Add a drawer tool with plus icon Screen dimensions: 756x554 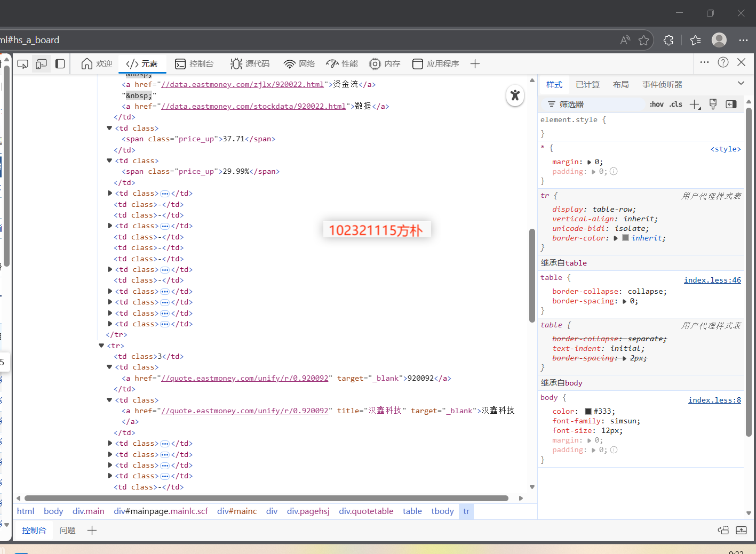click(92, 530)
